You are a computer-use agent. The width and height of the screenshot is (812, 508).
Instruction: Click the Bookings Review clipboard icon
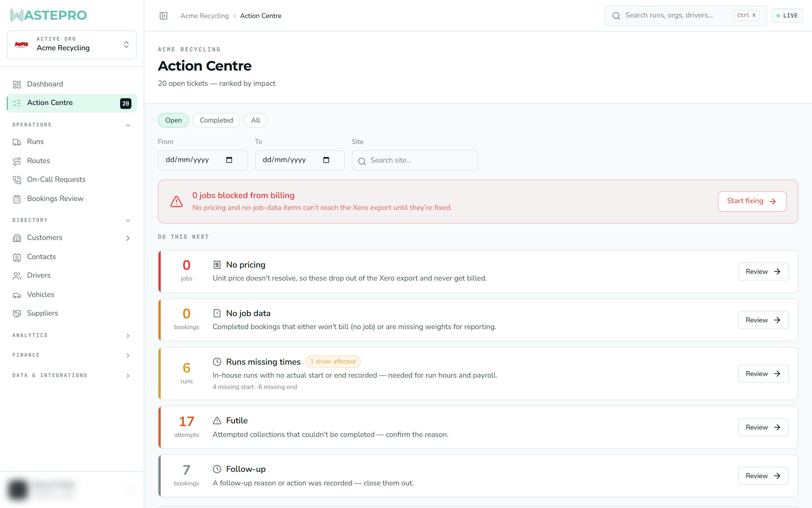(x=17, y=199)
